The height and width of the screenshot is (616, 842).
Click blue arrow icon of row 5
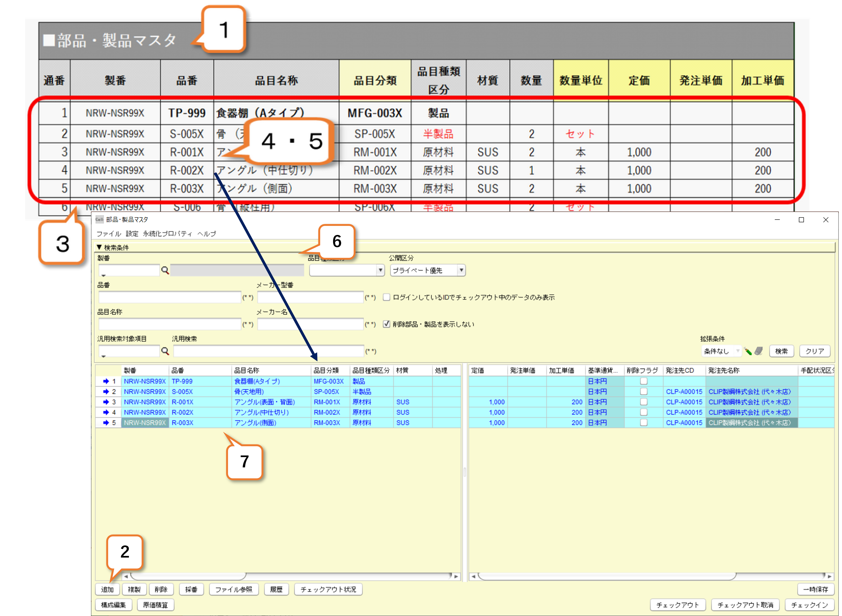pos(106,423)
